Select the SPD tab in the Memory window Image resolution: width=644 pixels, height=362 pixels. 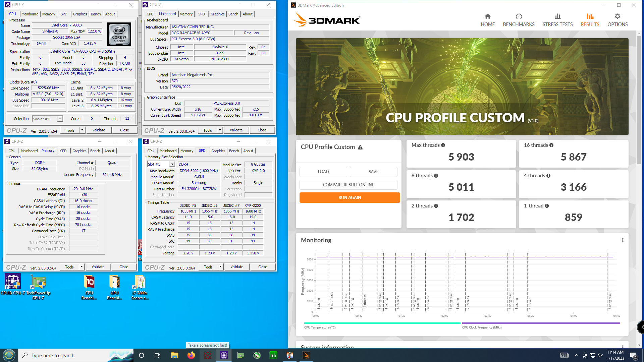tap(63, 151)
